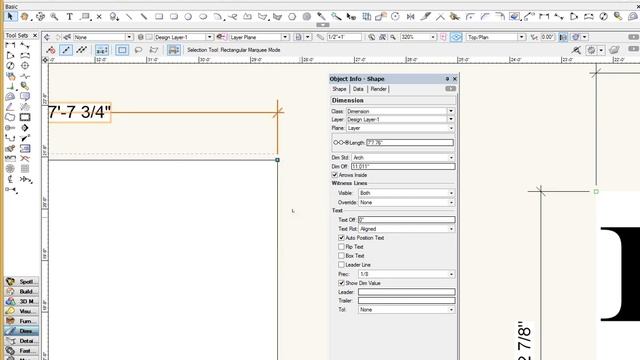The image size is (640, 360).
Task: Select the Angular Dimension protractor tool
Action: [10, 97]
